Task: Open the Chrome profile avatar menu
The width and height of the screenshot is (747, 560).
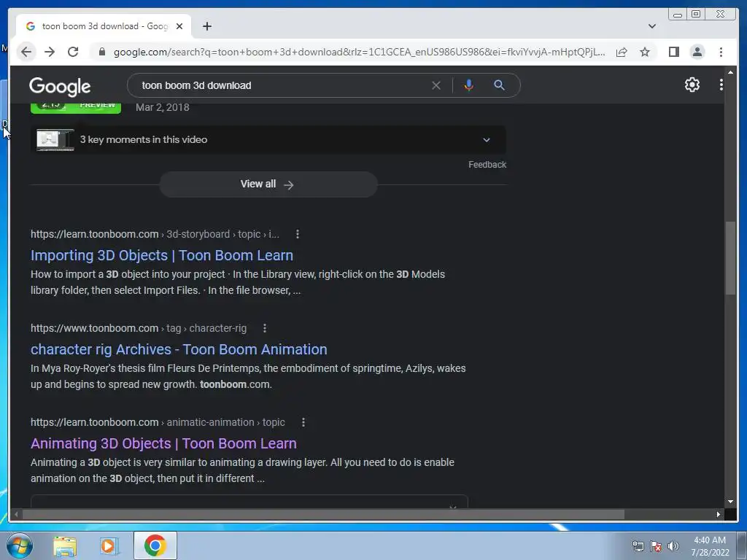Action: pos(697,52)
